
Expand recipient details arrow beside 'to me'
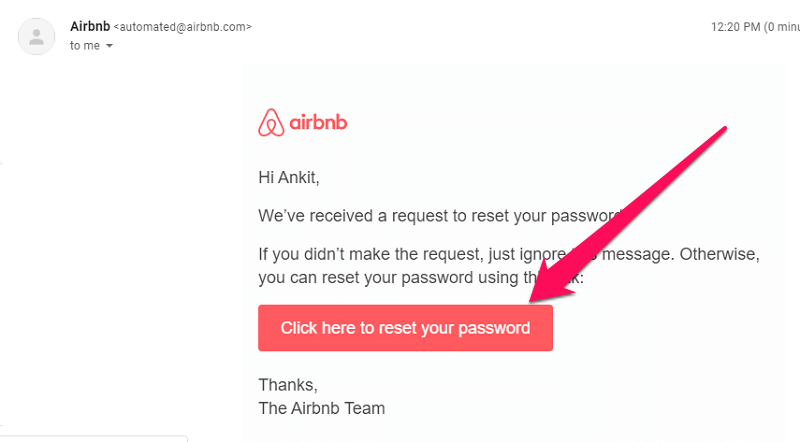[109, 46]
